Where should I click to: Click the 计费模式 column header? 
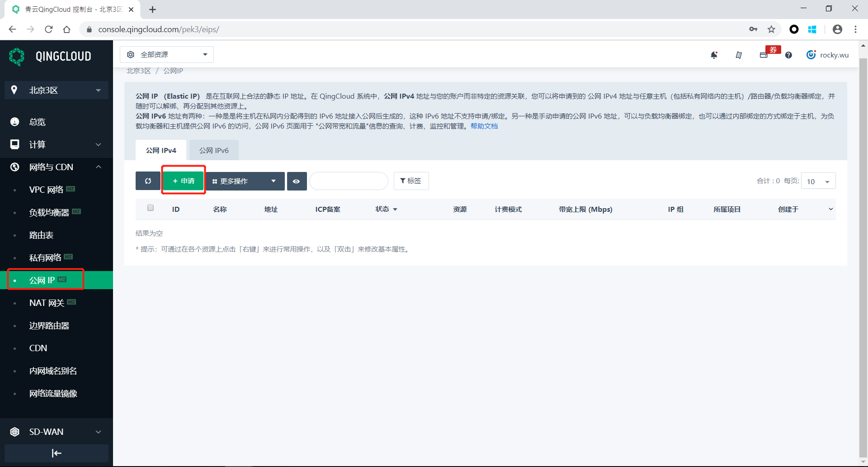(508, 209)
